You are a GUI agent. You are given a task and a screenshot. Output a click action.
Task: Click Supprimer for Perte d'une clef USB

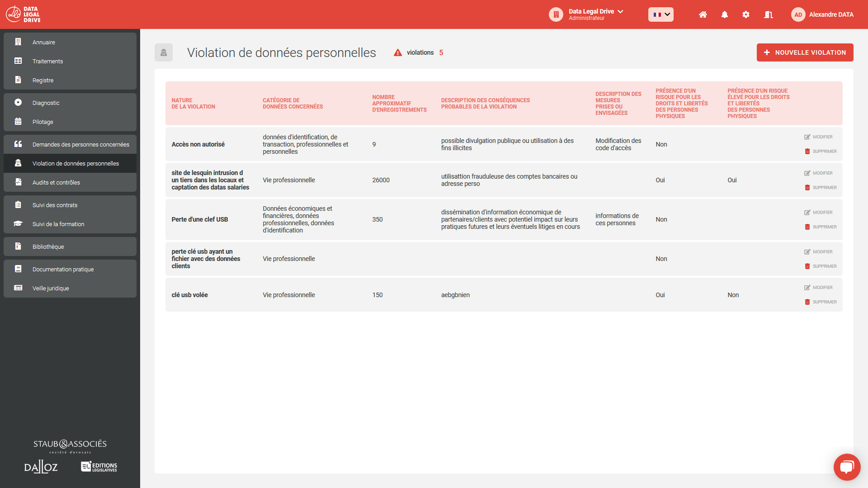(x=821, y=227)
